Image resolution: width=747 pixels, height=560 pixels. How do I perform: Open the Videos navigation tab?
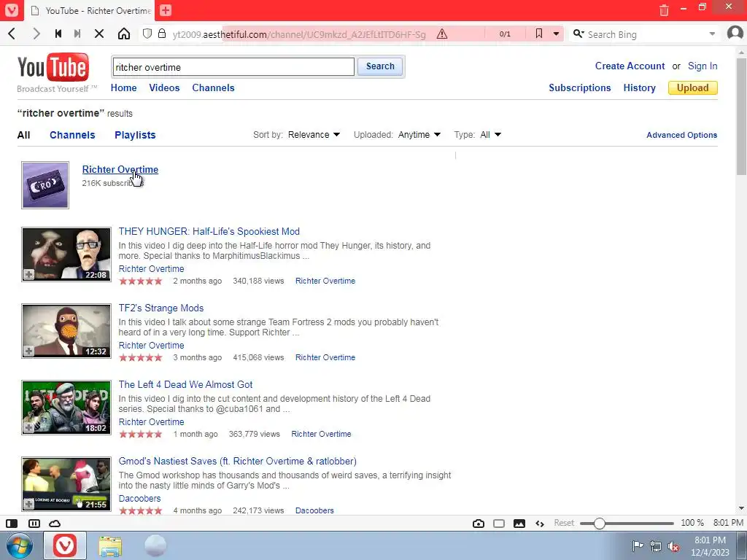click(164, 87)
